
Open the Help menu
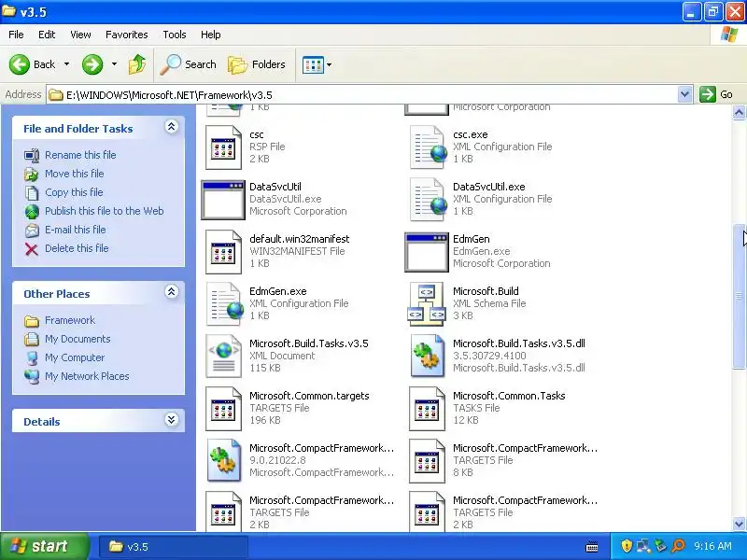(211, 35)
